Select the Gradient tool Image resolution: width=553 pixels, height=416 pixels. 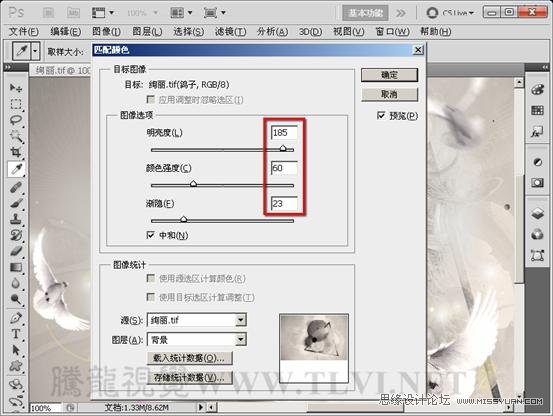click(16, 267)
